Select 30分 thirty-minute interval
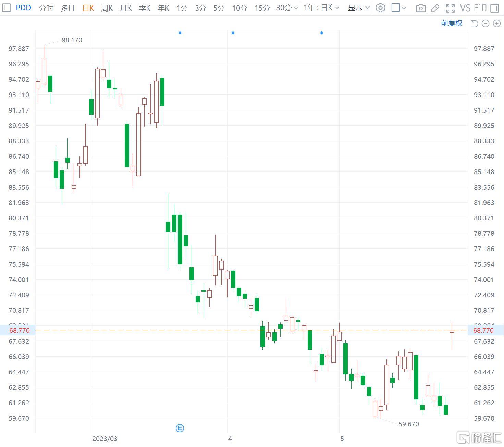The image size is (504, 447). [x=284, y=8]
